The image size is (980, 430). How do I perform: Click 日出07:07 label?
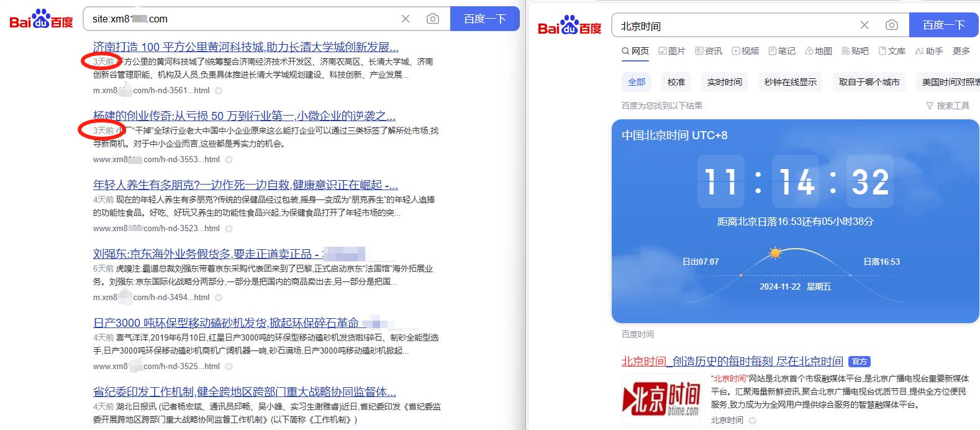tap(701, 262)
